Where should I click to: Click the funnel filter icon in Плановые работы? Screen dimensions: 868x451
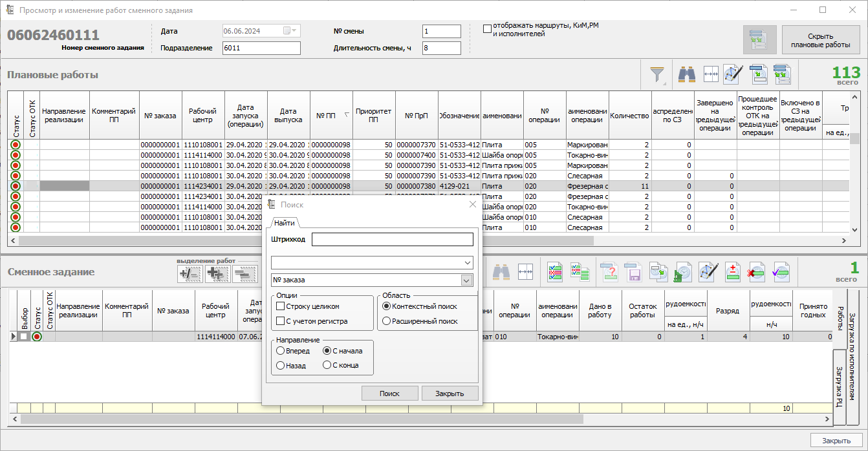point(657,75)
